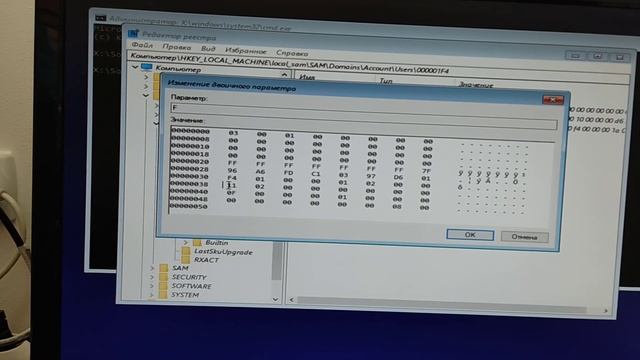Click the cmd window title bar icon

pos(100,18)
